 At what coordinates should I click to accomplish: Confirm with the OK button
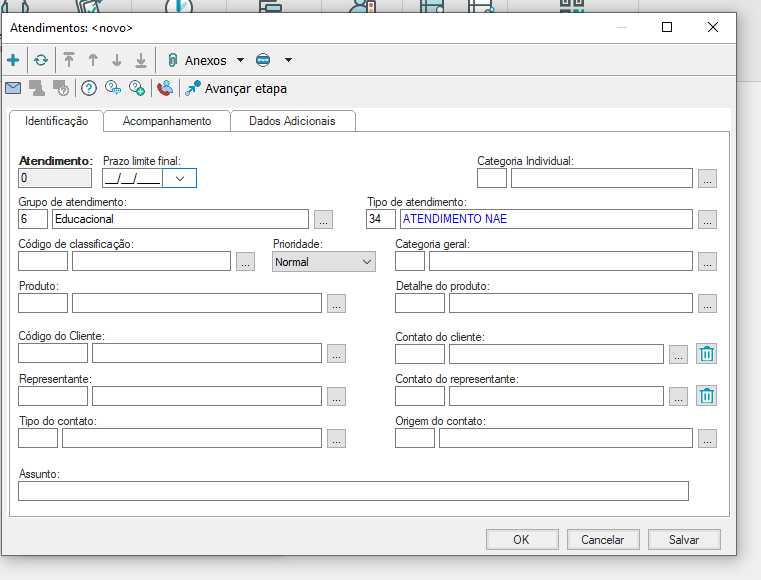521,539
